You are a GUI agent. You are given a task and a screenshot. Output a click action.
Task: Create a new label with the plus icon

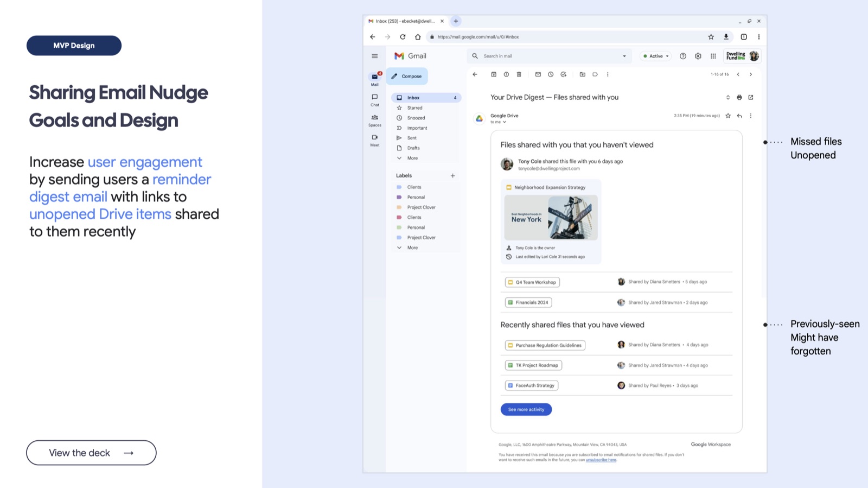pyautogui.click(x=453, y=176)
